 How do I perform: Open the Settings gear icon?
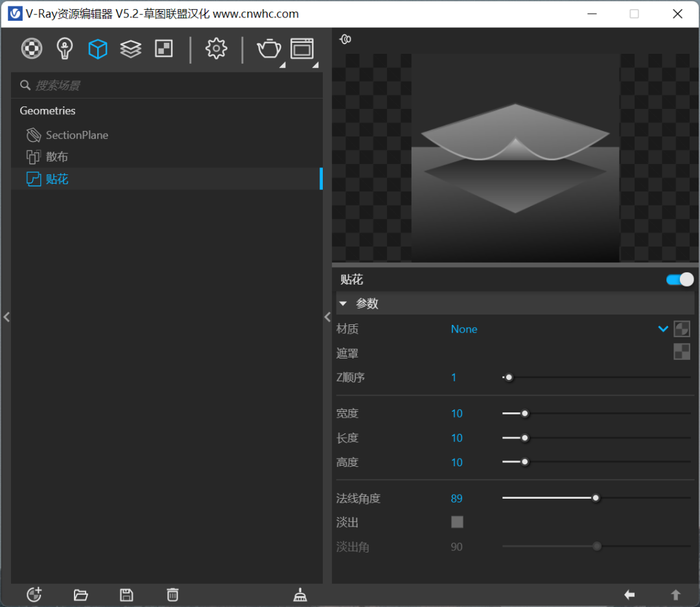(216, 48)
